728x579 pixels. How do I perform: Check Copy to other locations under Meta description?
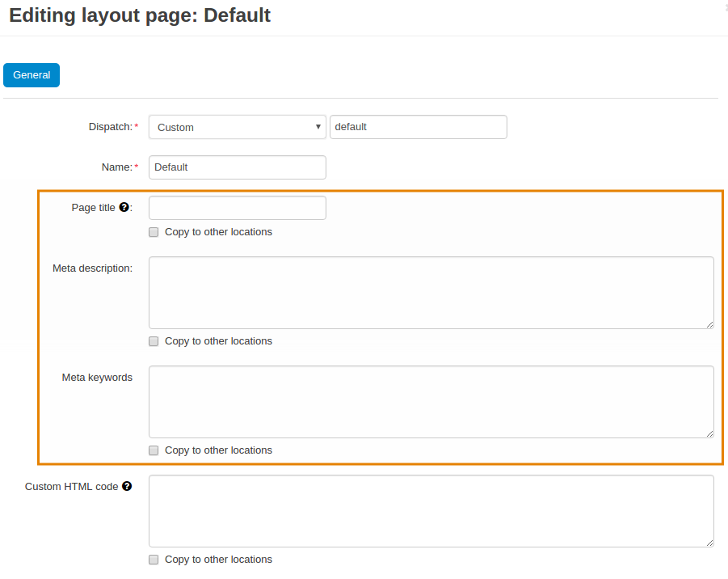154,341
